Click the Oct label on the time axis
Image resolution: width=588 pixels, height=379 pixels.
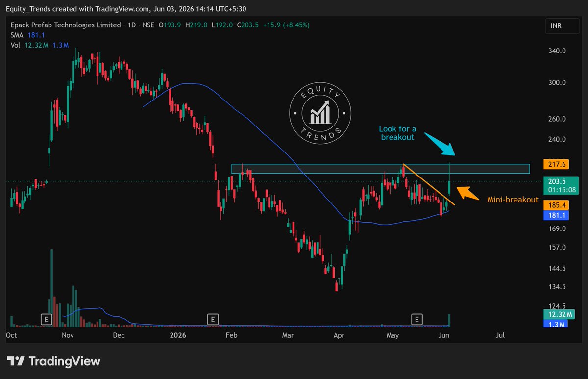tap(11, 336)
